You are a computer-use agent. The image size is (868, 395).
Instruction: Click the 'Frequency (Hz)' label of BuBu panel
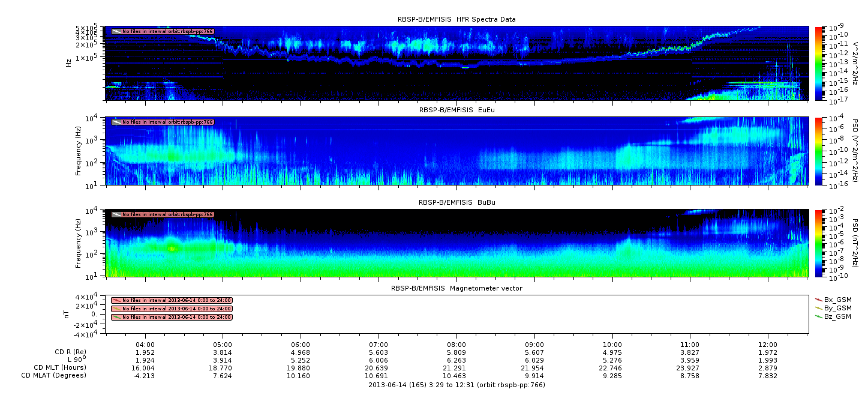pyautogui.click(x=79, y=243)
